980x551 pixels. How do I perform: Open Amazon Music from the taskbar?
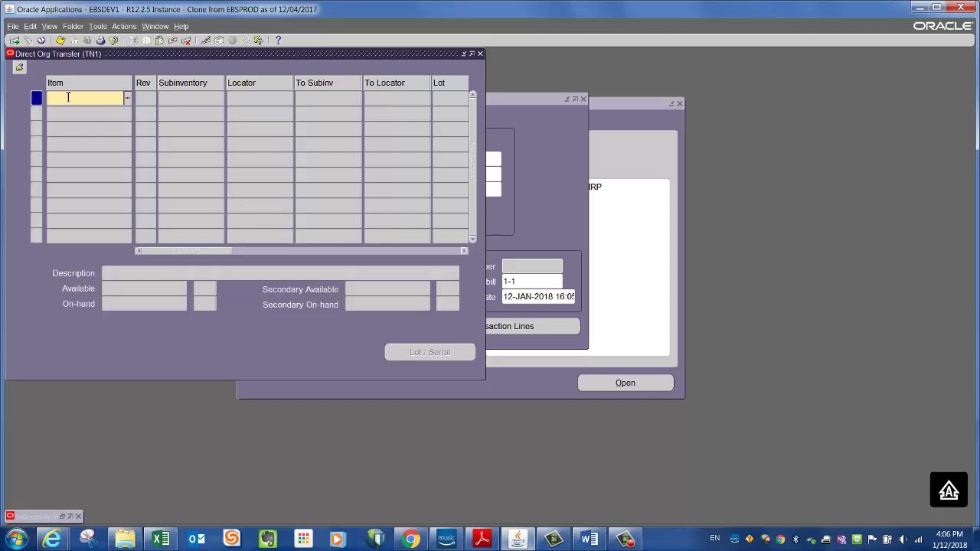tap(446, 540)
